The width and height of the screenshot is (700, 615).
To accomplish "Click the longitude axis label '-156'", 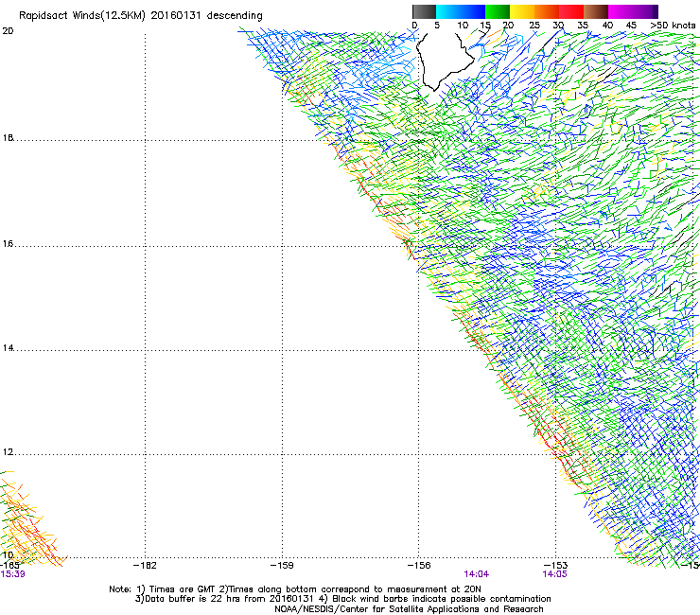I will click(419, 566).
